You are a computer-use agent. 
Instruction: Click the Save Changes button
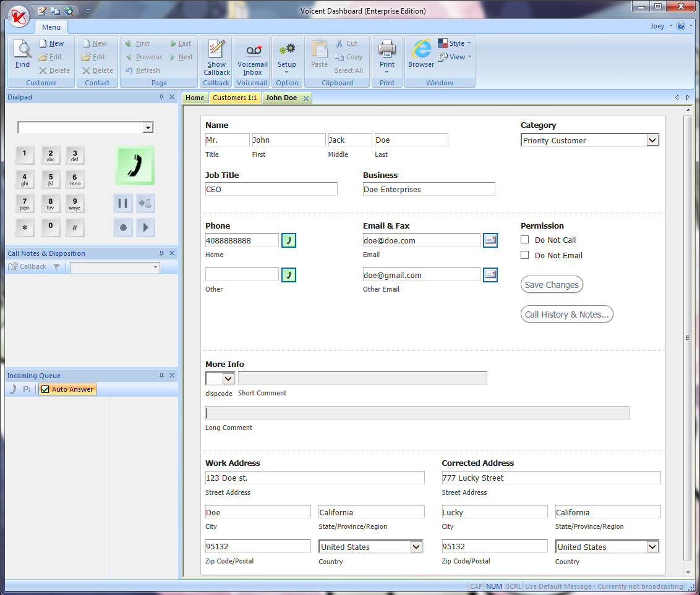(552, 285)
